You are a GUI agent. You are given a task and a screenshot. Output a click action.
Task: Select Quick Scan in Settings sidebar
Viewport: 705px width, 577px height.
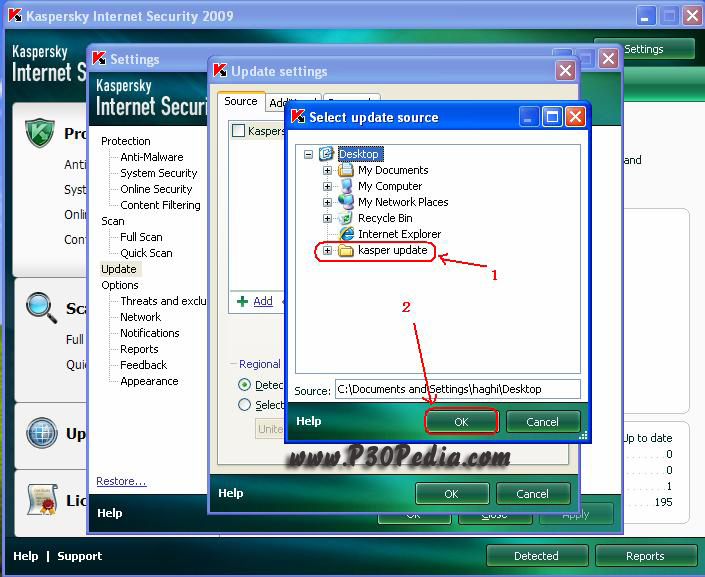pyautogui.click(x=146, y=253)
